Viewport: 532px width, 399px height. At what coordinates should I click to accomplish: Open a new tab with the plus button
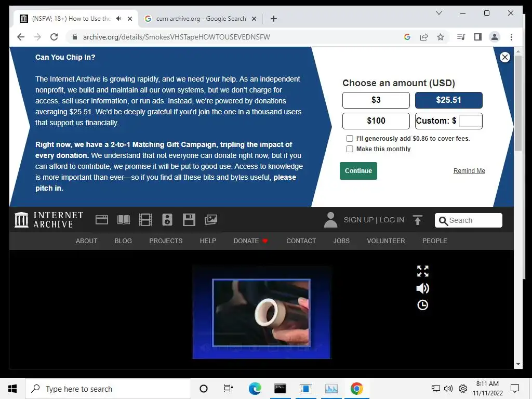(x=274, y=19)
